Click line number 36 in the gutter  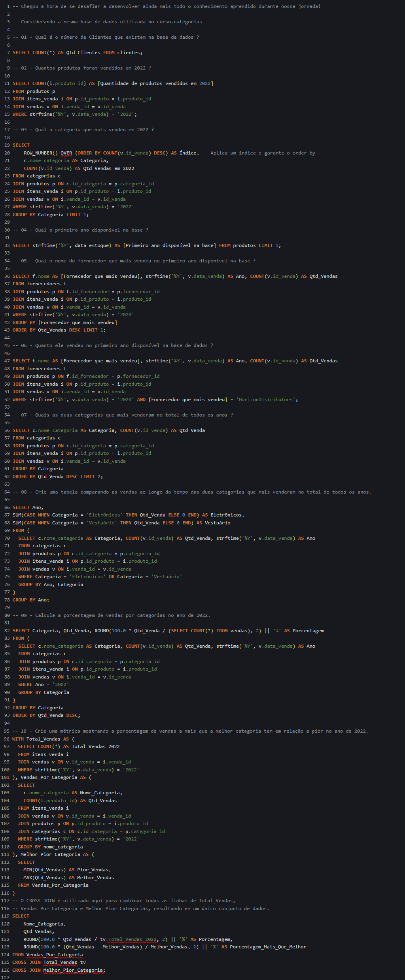(7, 276)
